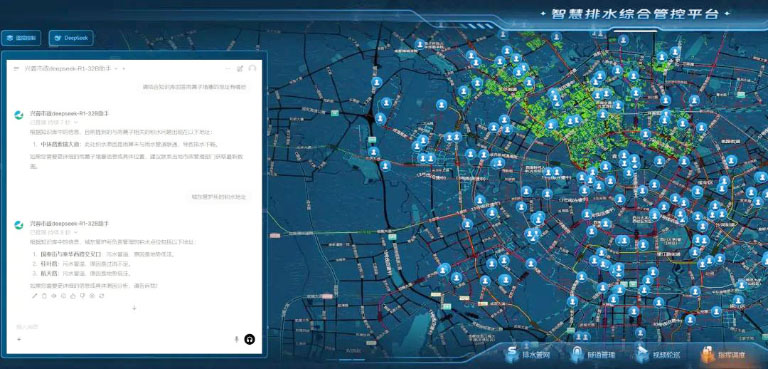Jump to chat bottom with the down arrow
This screenshot has height=369, width=768.
(x=134, y=308)
